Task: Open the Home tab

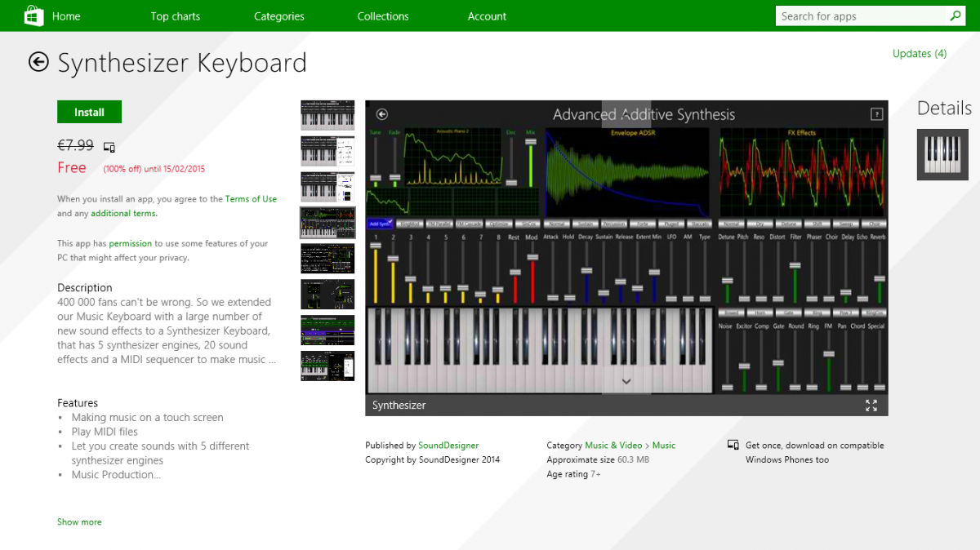Action: [66, 16]
